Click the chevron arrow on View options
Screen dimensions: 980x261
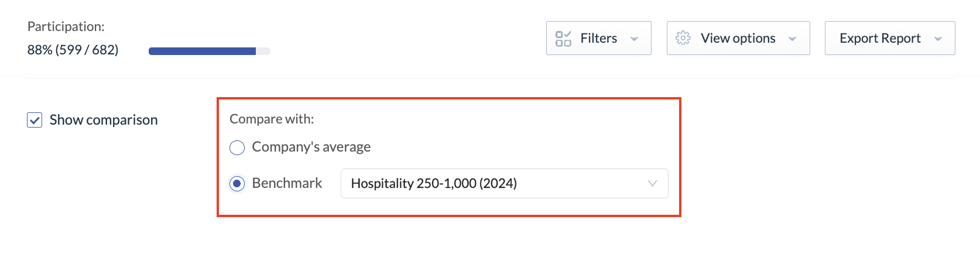click(x=792, y=39)
